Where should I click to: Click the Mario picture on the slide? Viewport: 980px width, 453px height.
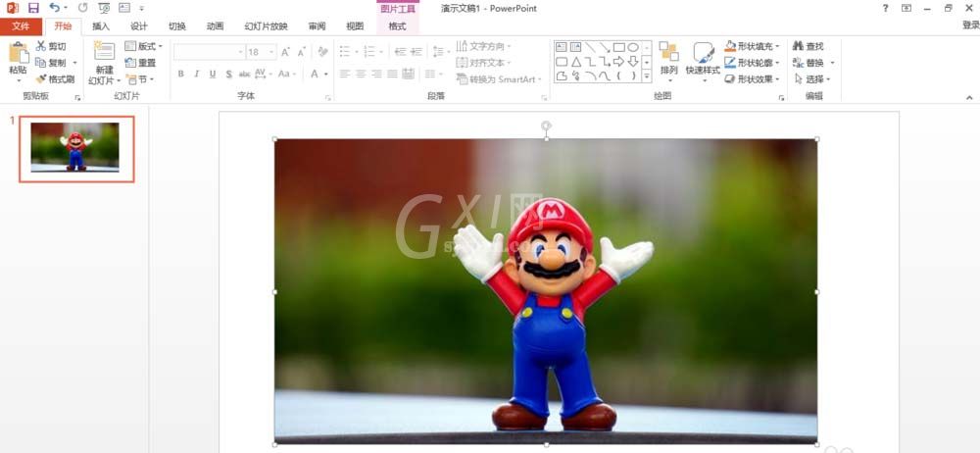(546, 291)
